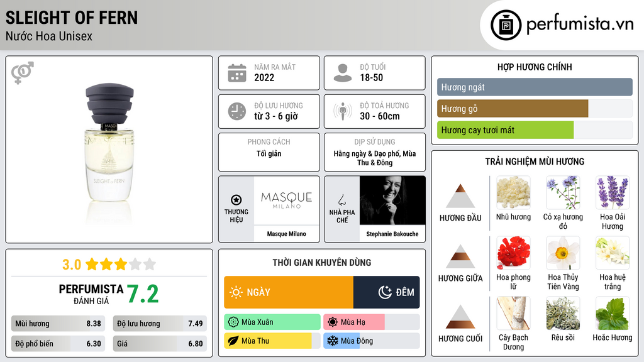Screen dimensions: 644x362
Task: Click the first gold rating star
Action: click(x=92, y=264)
